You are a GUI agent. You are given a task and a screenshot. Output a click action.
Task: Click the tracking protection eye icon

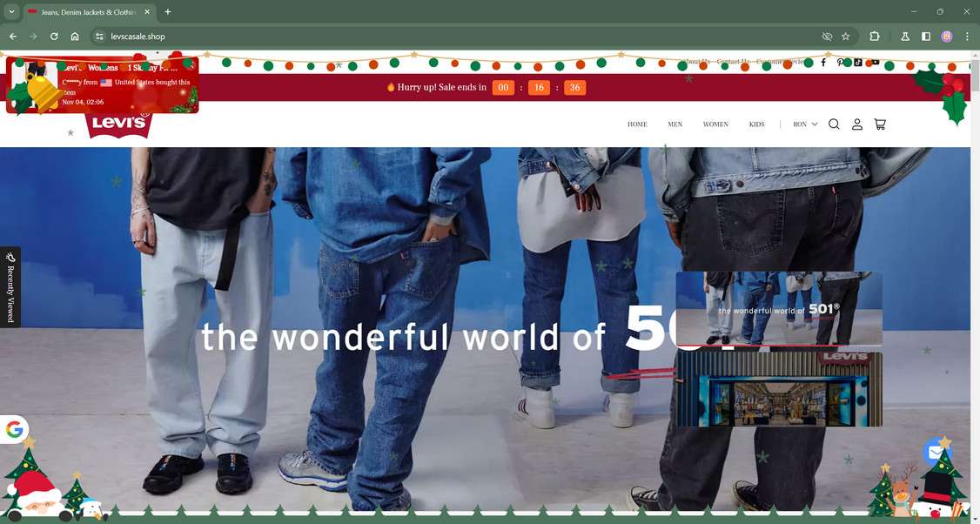click(827, 37)
